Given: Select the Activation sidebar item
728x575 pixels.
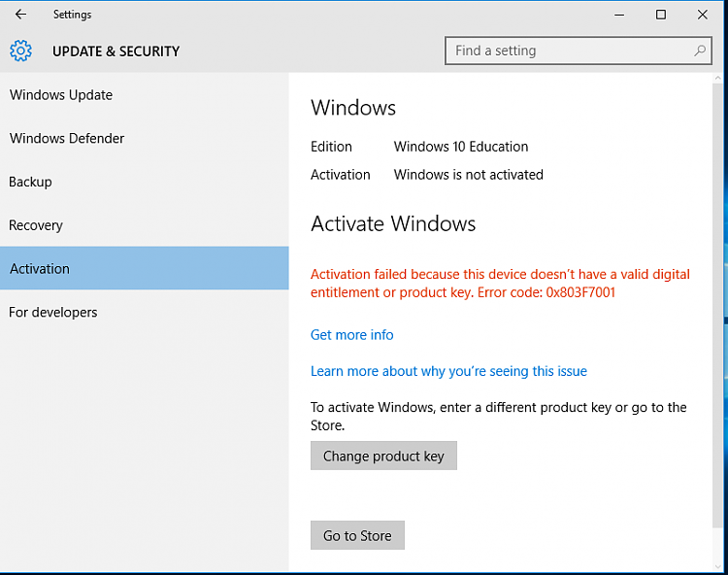Looking at the screenshot, I should coord(145,268).
